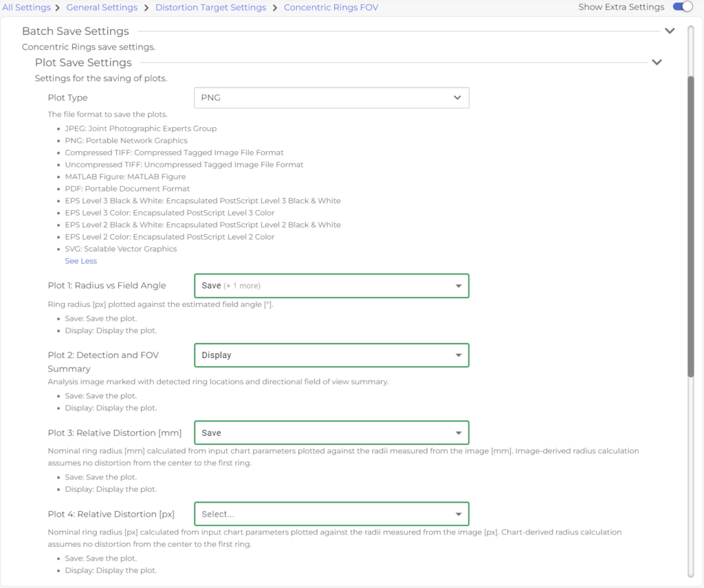Click Plot 1: Radius vs Field Angle label

107,286
